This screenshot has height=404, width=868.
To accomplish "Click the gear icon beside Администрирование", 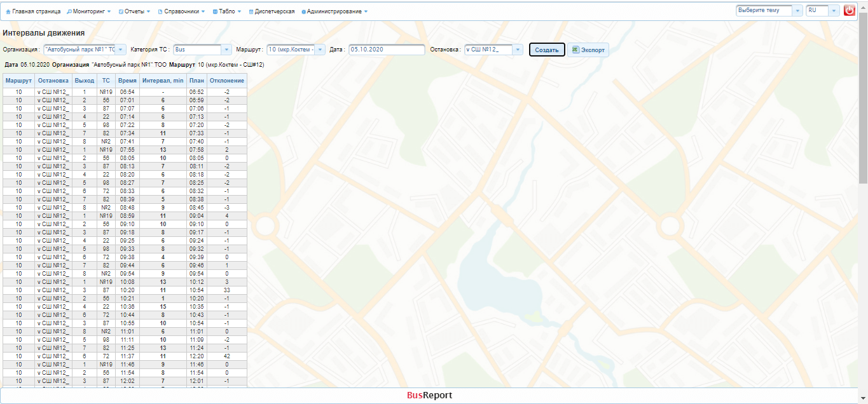I will [x=304, y=11].
